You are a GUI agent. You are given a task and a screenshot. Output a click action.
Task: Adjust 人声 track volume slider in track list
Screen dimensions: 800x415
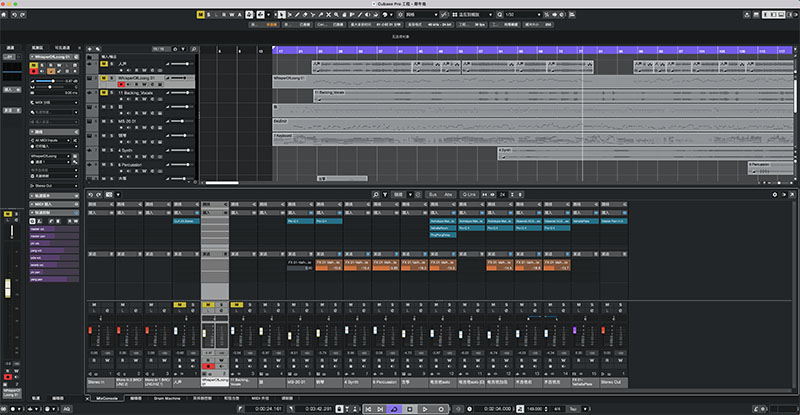click(181, 64)
